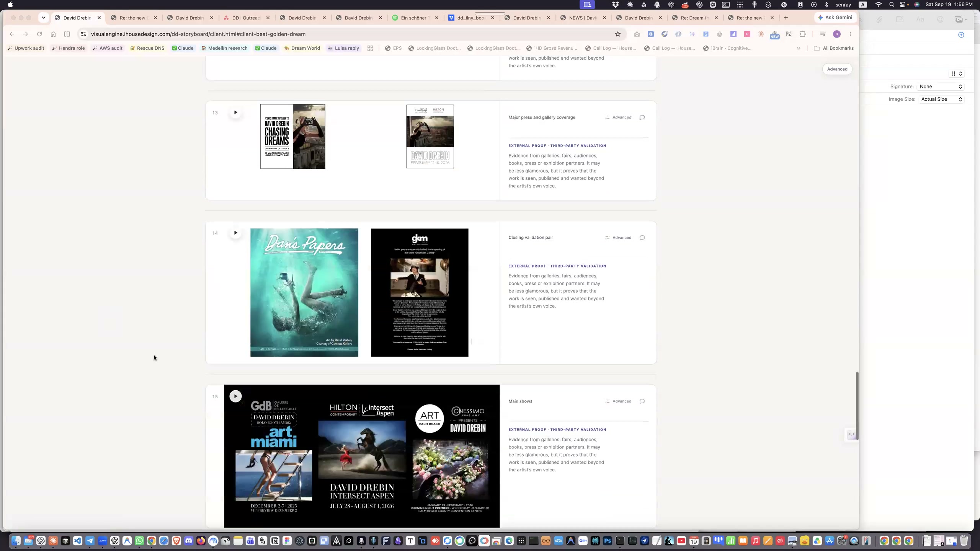Open the Dream World bookmark

(302, 48)
